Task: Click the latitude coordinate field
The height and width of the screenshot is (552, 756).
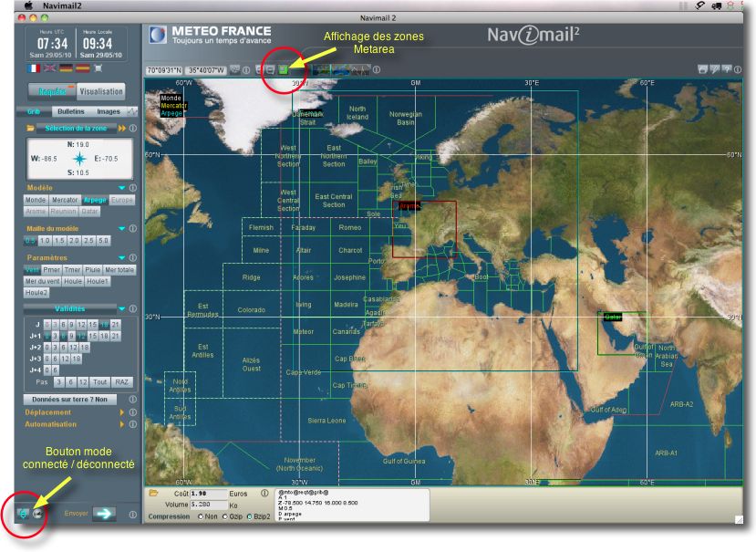Action: pos(164,70)
